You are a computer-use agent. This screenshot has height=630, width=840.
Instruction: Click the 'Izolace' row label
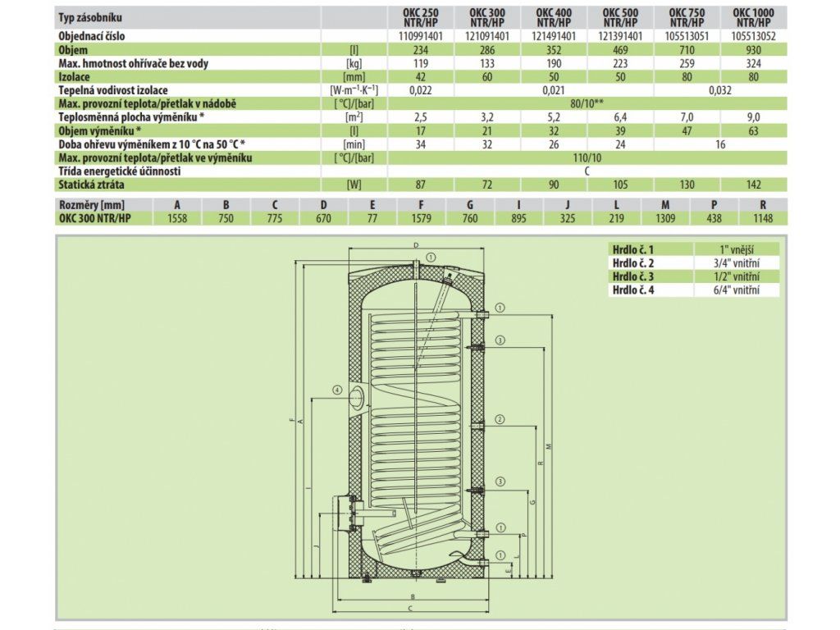click(x=74, y=77)
